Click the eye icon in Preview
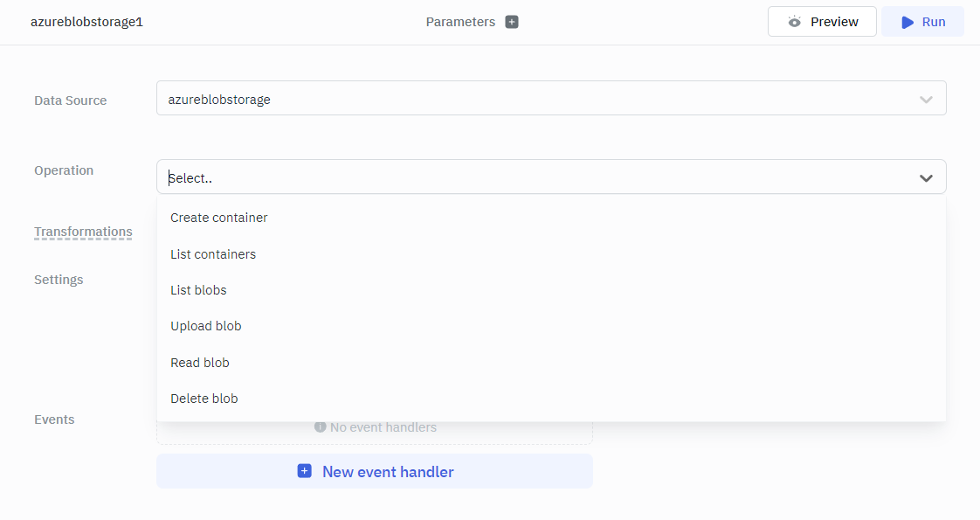 [794, 22]
